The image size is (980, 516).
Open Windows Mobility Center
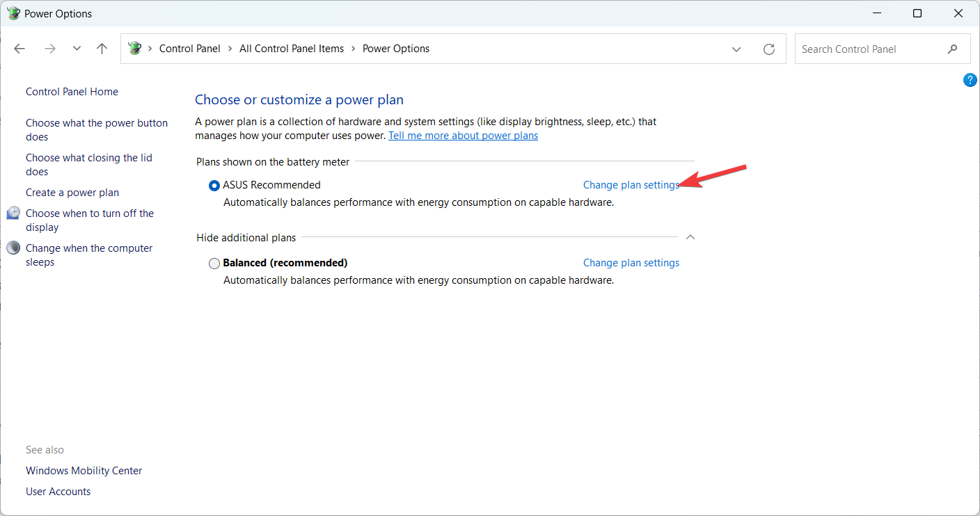(x=84, y=471)
